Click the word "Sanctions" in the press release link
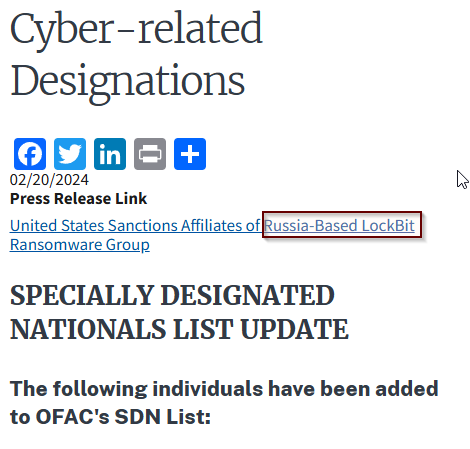470x449 pixels. click(143, 226)
